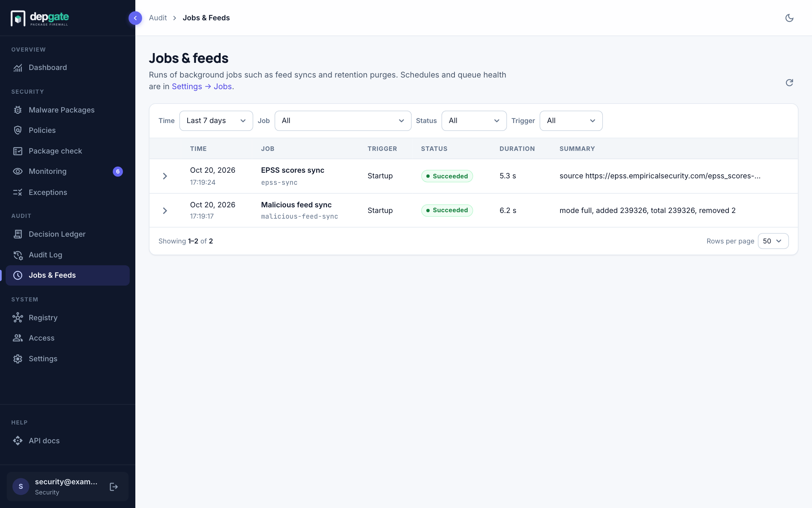Toggle dark mode moon icon

[789, 18]
